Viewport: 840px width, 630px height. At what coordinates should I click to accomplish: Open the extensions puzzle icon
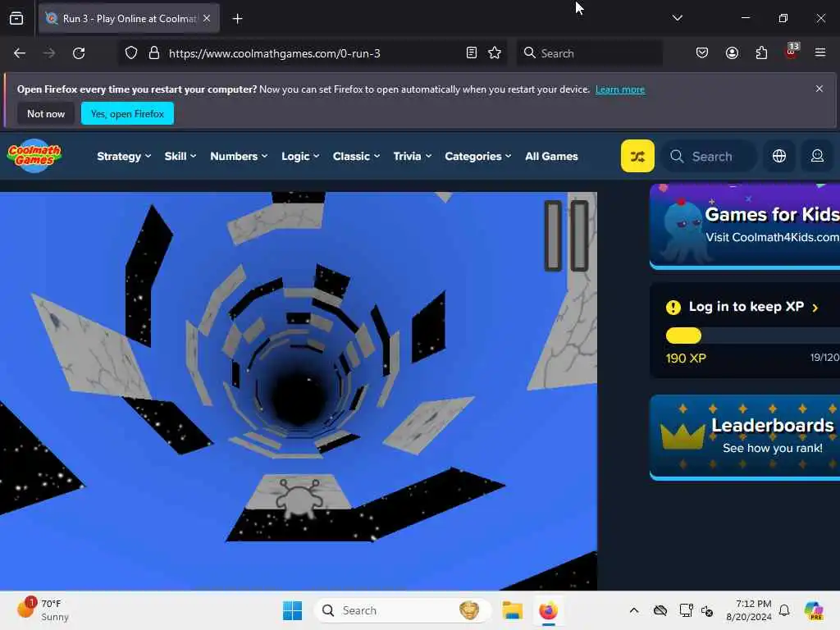tap(761, 53)
